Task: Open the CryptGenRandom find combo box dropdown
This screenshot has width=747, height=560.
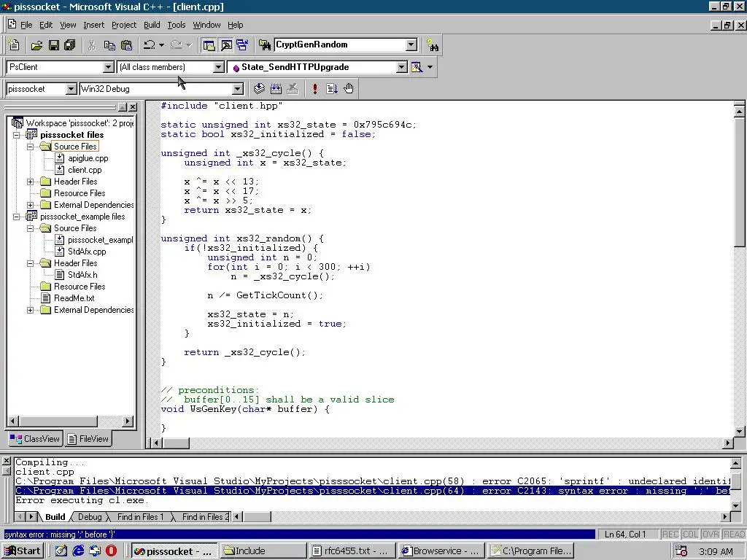Action: point(411,44)
